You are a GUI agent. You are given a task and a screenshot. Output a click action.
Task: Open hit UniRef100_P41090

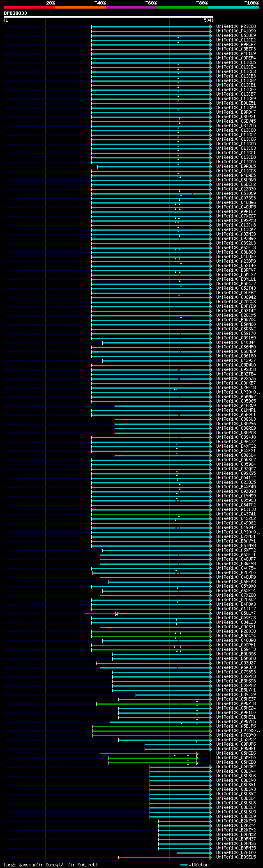(236, 31)
